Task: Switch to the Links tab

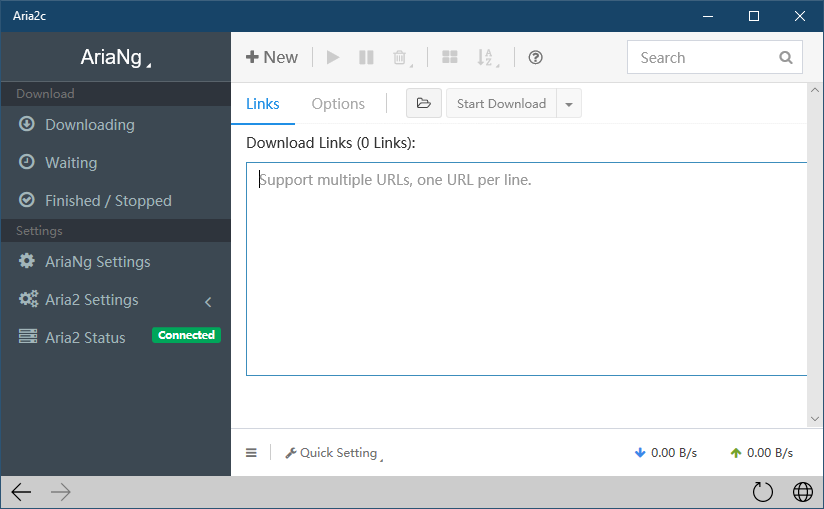Action: pyautogui.click(x=263, y=104)
